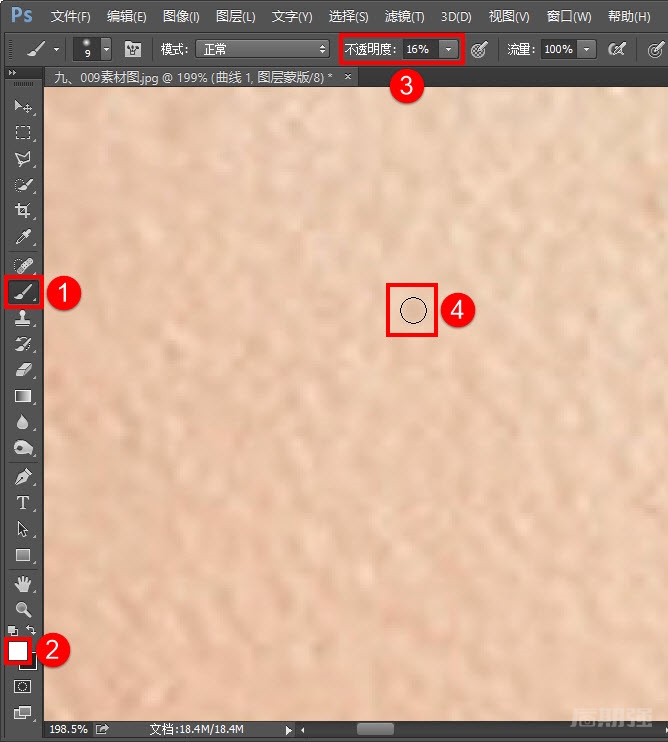Select the Brush tool in the toolbar
This screenshot has width=668, height=742.
[x=23, y=292]
